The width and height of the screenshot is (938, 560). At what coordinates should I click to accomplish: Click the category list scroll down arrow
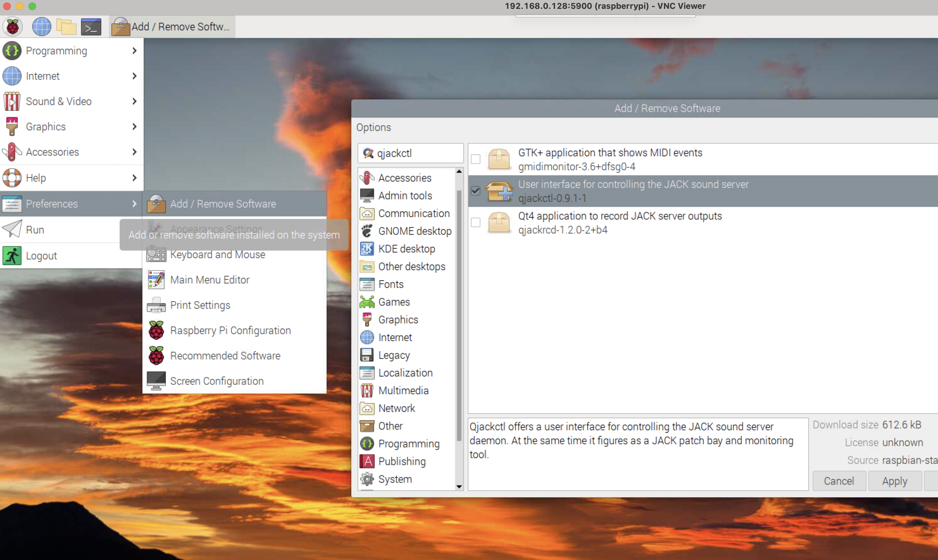click(x=459, y=487)
